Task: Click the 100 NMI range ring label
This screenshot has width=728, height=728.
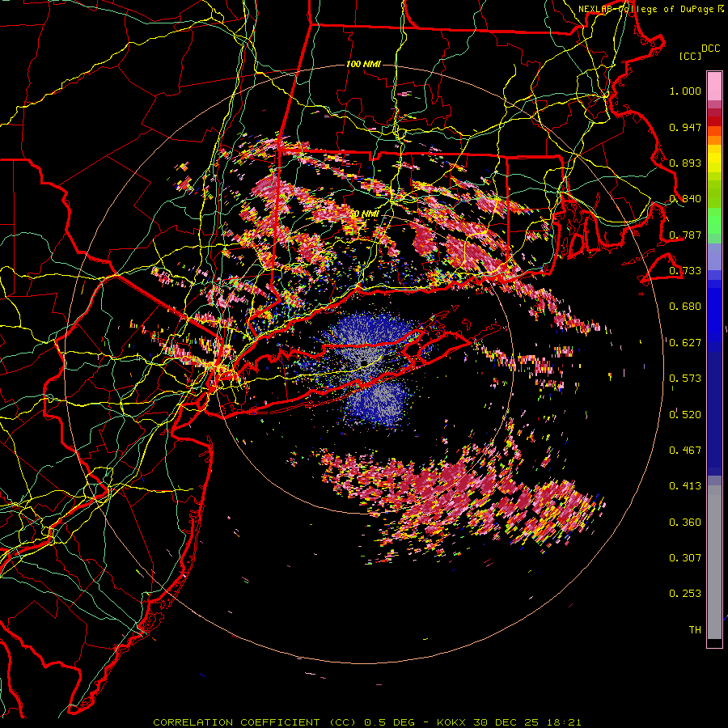Action: pos(363,64)
